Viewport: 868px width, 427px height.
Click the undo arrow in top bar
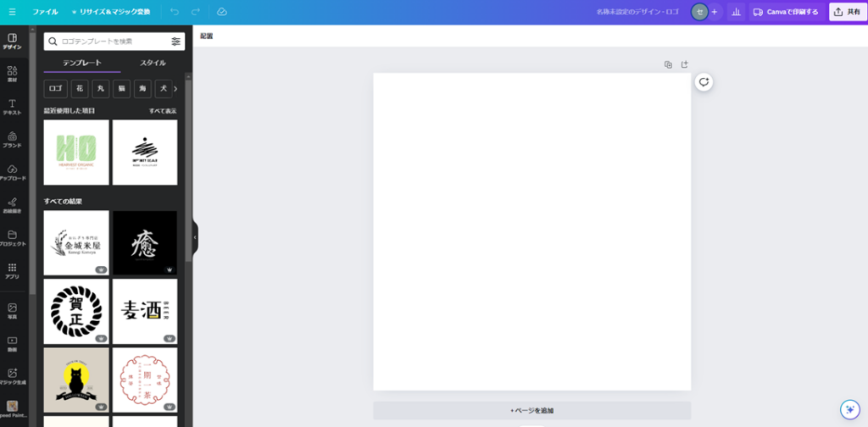[175, 12]
